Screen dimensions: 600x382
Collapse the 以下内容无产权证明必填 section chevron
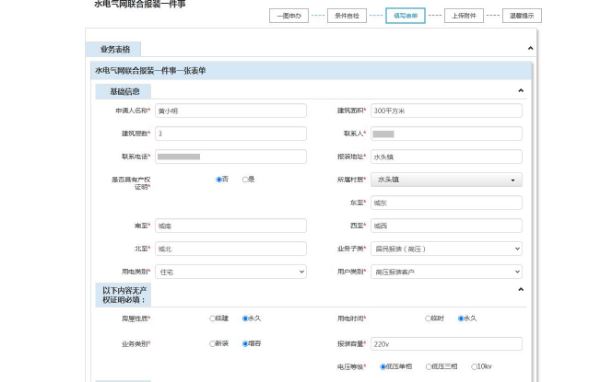521,289
